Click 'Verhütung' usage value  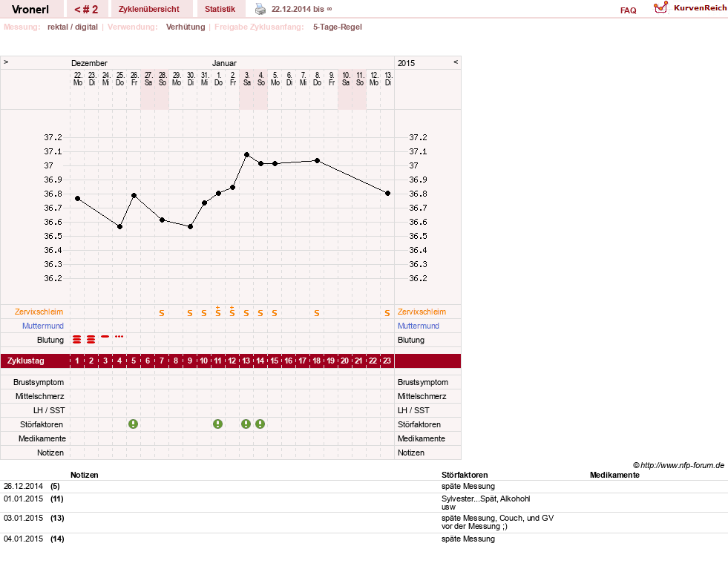click(x=186, y=27)
